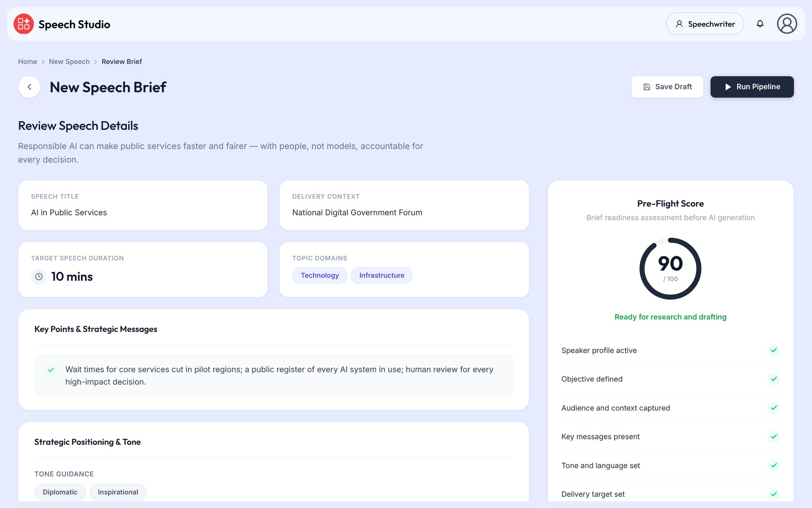Select the Technology topic chip
This screenshot has width=812, height=508.
click(x=320, y=276)
